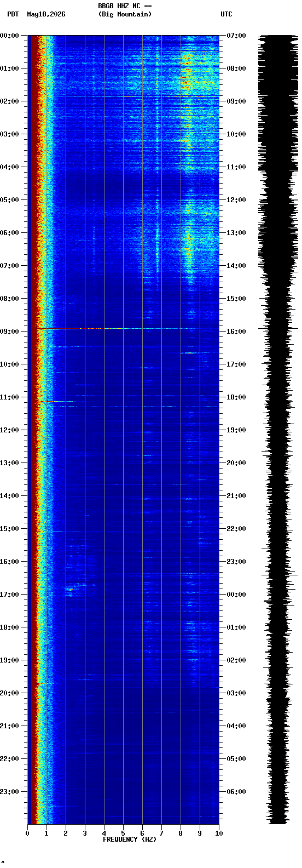The height and width of the screenshot is (868, 302).
Task: Click the 00:00 UTC time tick label
Action: click(236, 595)
